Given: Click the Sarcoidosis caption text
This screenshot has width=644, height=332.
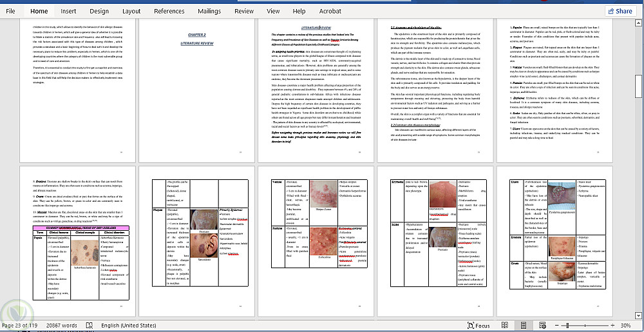Looking at the screenshot, I should [x=205, y=260].
